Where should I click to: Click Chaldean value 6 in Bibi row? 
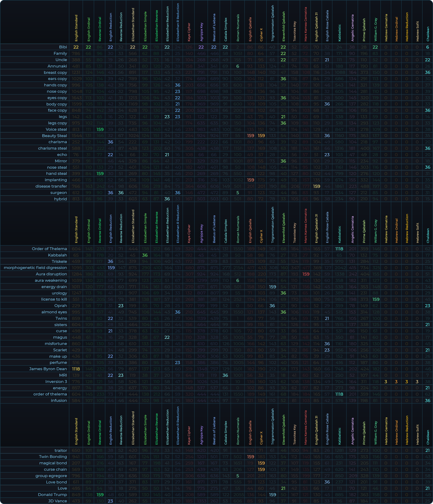point(427,47)
